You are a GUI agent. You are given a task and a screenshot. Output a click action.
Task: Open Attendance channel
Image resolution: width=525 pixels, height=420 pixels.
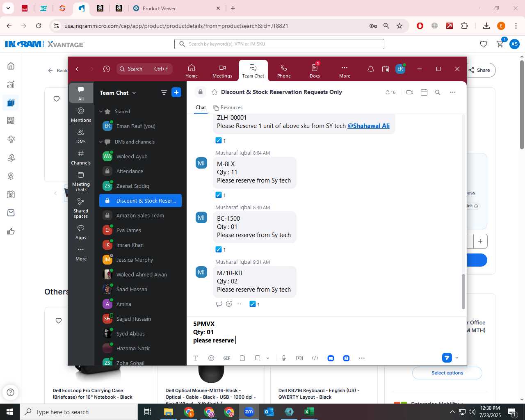click(140, 171)
